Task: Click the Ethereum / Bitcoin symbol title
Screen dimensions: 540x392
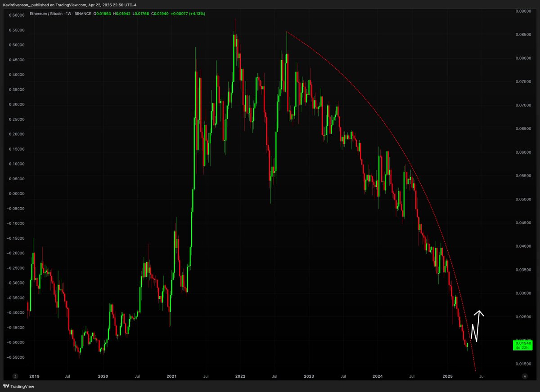Action: click(x=46, y=14)
